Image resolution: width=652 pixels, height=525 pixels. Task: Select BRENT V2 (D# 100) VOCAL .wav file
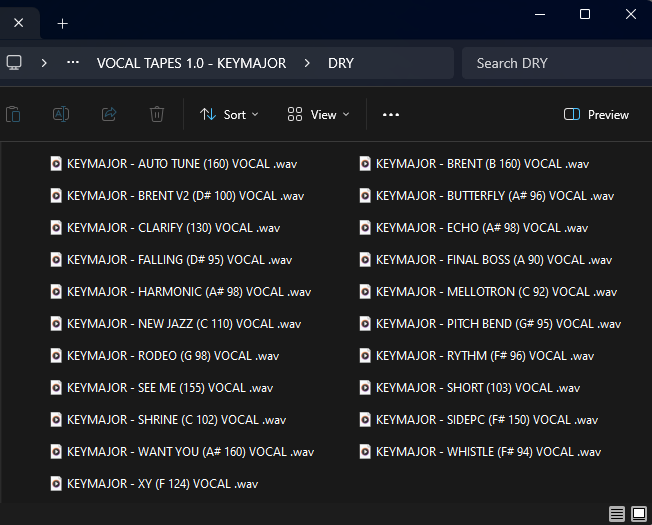(x=177, y=196)
